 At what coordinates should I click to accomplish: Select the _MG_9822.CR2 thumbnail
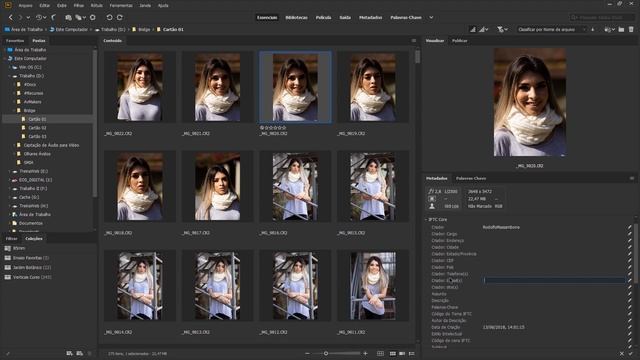[x=140, y=87]
